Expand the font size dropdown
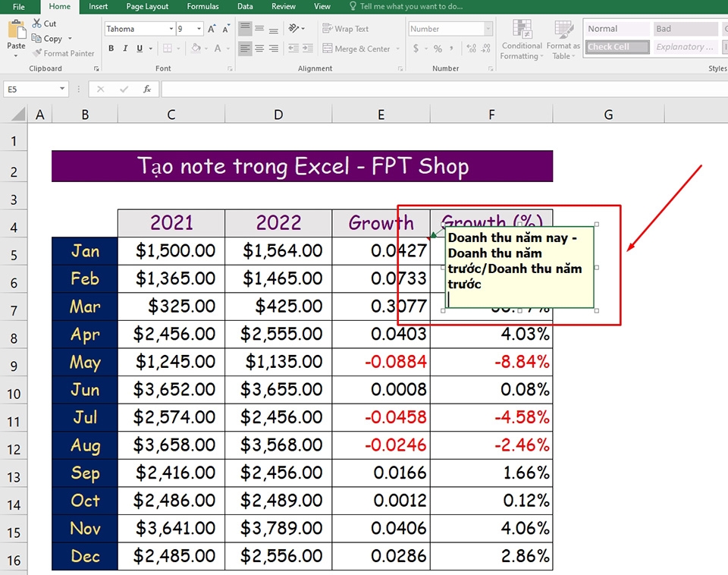Viewport: 728px width, 575px height. [199, 29]
